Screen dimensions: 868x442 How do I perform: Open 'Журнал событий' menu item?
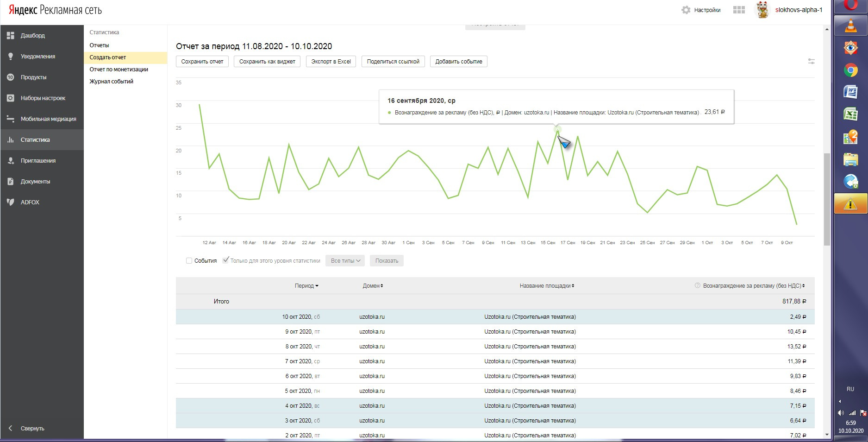[x=111, y=82]
